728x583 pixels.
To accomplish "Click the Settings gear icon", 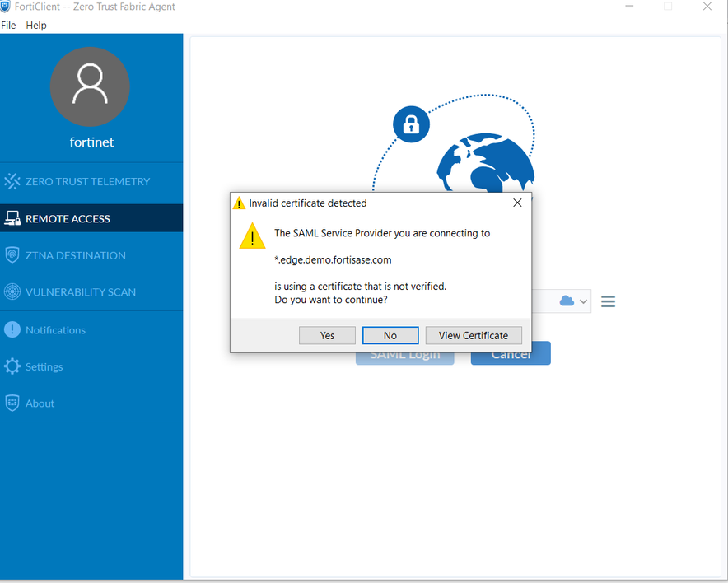I will (x=12, y=366).
